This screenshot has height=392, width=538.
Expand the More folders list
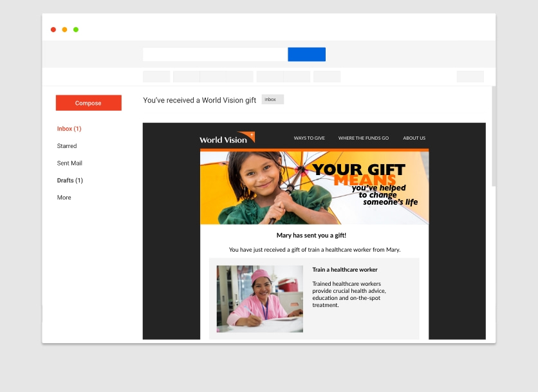tap(64, 198)
